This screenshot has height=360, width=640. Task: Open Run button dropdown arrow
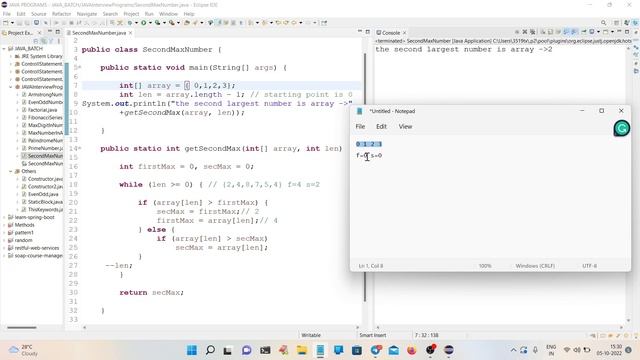pyautogui.click(x=150, y=23)
